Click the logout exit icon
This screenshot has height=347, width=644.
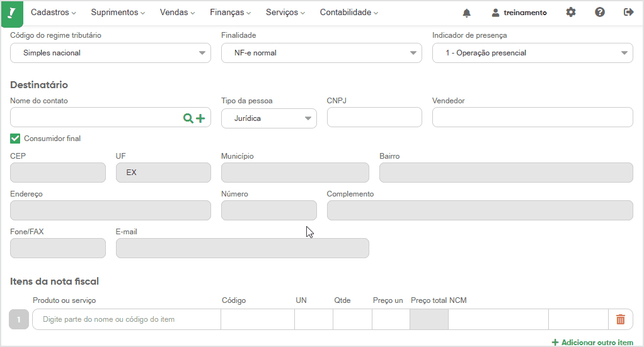[628, 12]
